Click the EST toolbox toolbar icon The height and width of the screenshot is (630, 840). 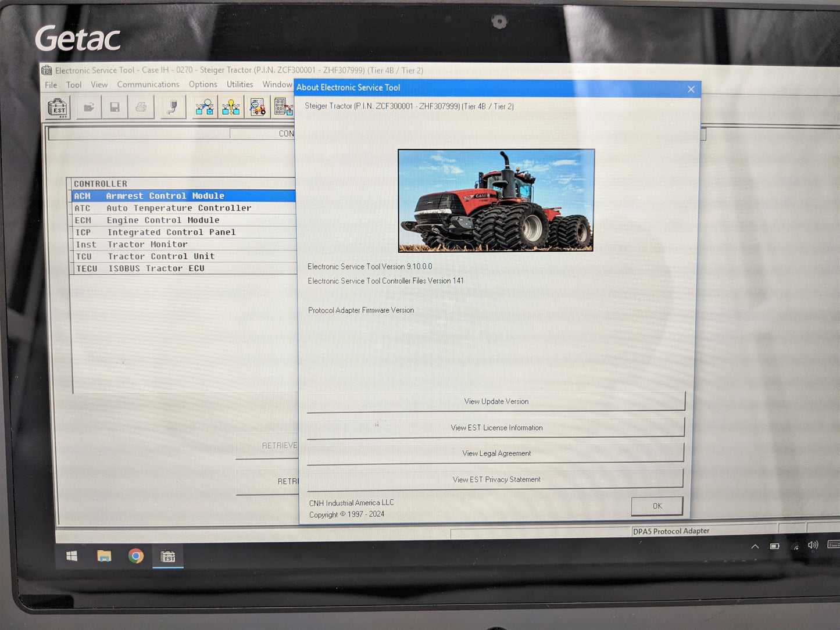coord(58,108)
